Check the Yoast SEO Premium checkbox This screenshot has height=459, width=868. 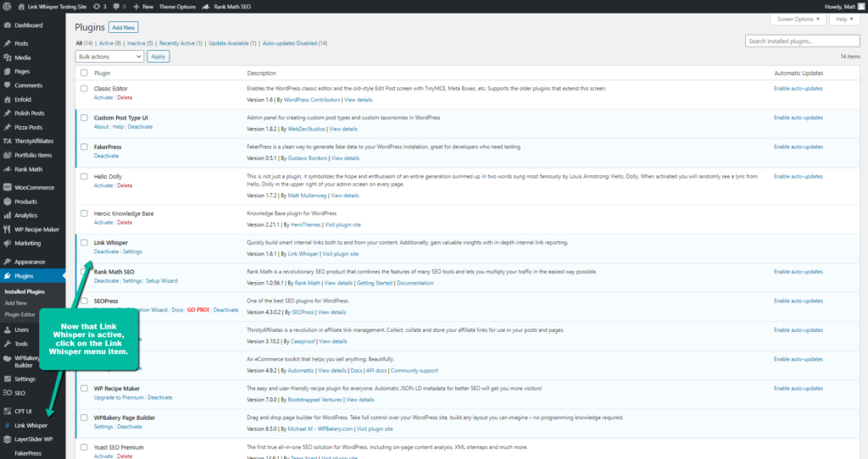84,447
